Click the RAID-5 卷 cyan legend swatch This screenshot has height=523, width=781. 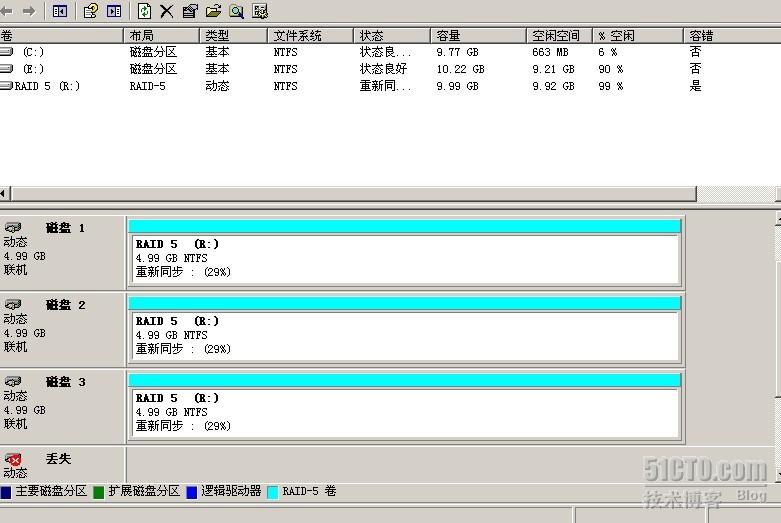(x=272, y=492)
